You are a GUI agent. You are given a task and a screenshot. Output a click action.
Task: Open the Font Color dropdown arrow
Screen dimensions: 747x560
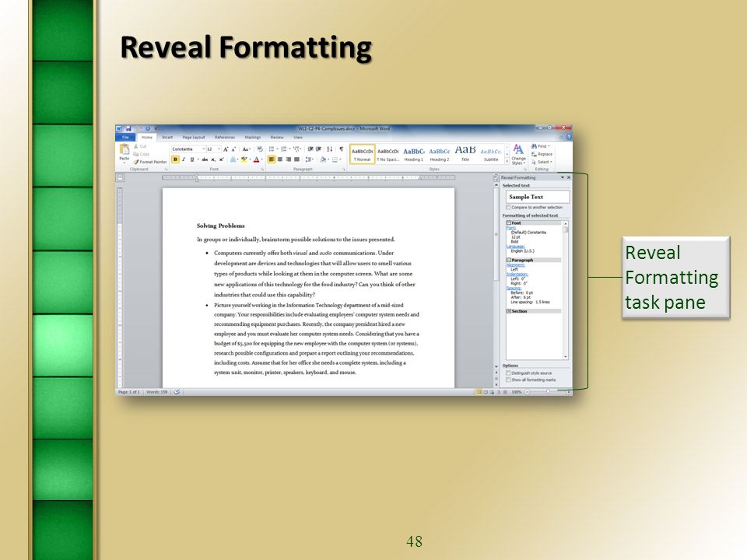tap(261, 159)
